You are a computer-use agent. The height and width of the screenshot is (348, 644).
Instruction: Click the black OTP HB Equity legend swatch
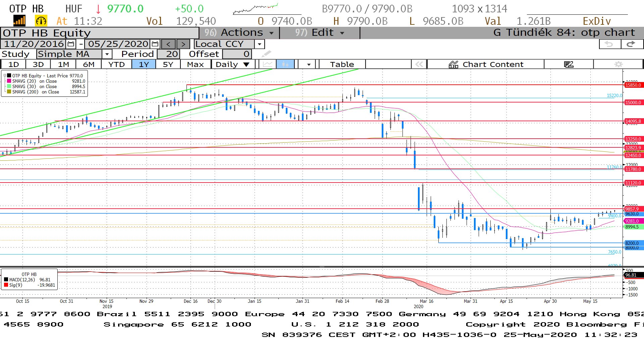(9, 76)
